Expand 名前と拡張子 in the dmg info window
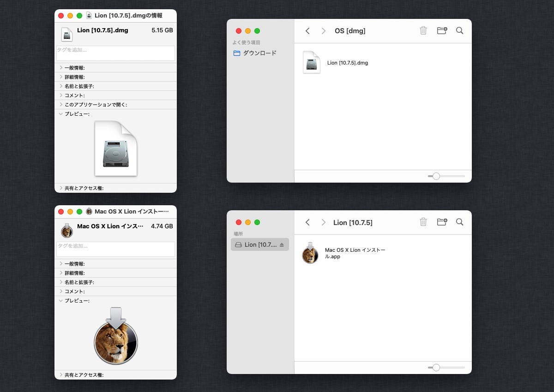Image resolution: width=554 pixels, height=392 pixels. tap(61, 86)
